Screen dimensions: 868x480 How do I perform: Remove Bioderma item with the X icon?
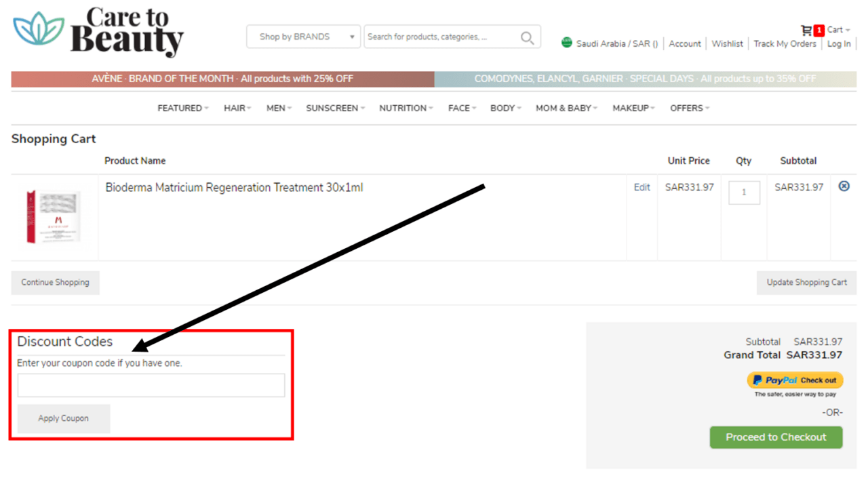click(844, 186)
